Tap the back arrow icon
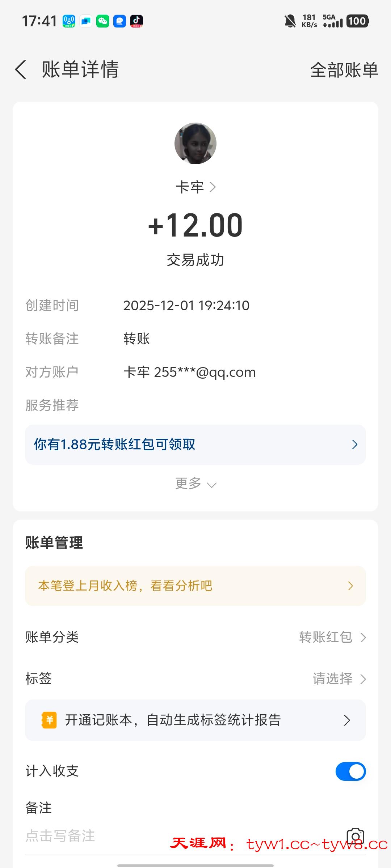391x868 pixels. tap(21, 69)
